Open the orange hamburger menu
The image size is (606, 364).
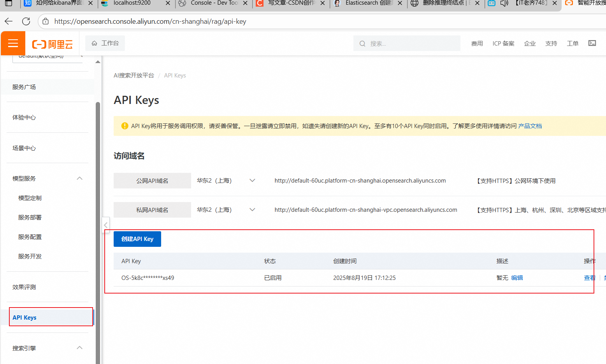(x=13, y=43)
